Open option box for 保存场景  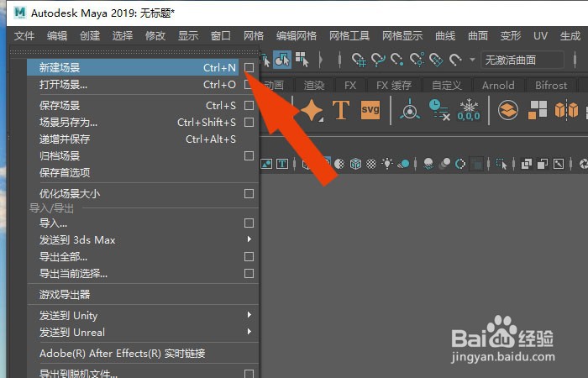249,105
